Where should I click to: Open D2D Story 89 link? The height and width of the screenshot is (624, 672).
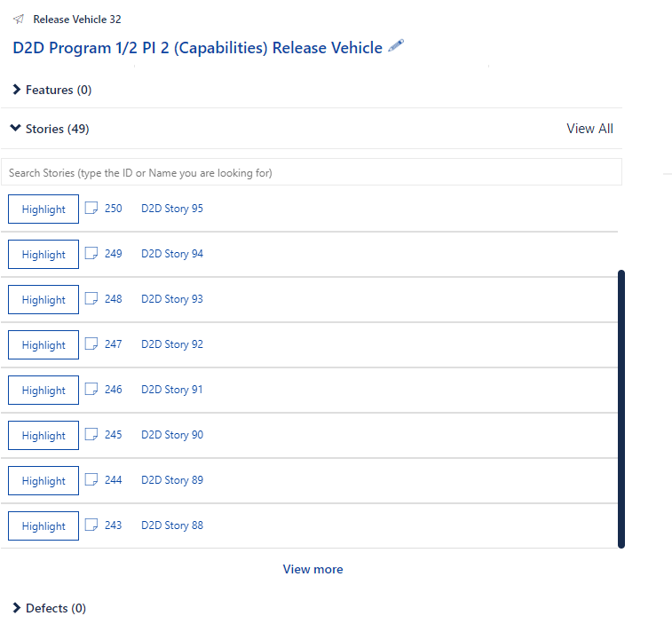pyautogui.click(x=172, y=480)
